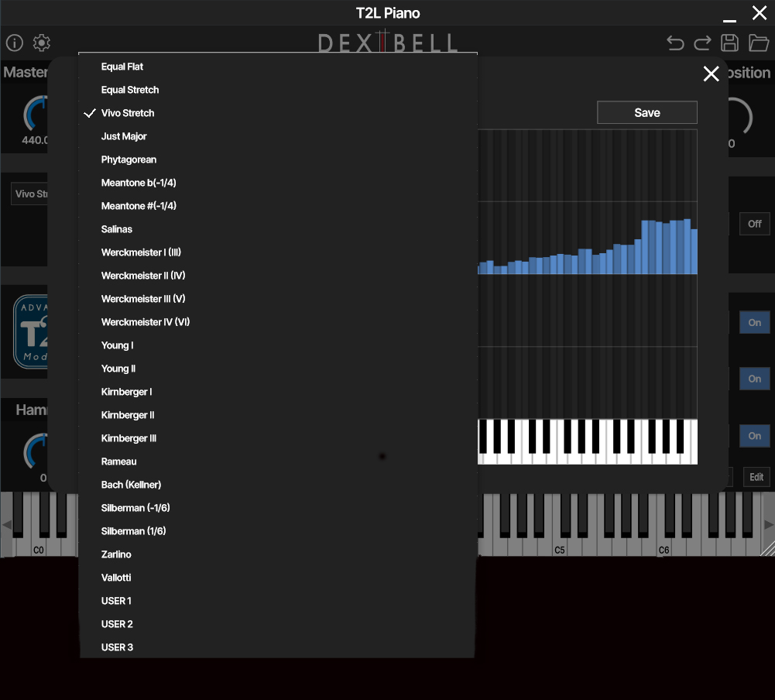Choose Young I temperament

(277, 345)
